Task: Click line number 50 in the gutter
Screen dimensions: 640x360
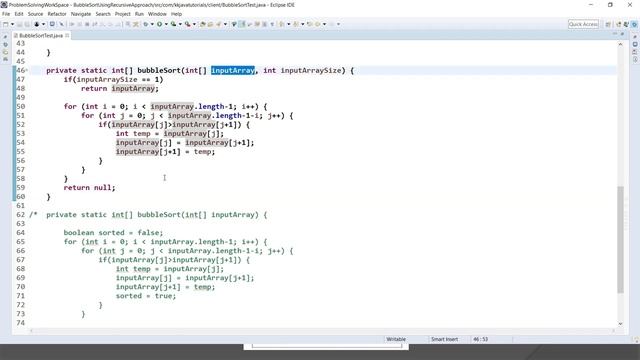Action: 20,106
